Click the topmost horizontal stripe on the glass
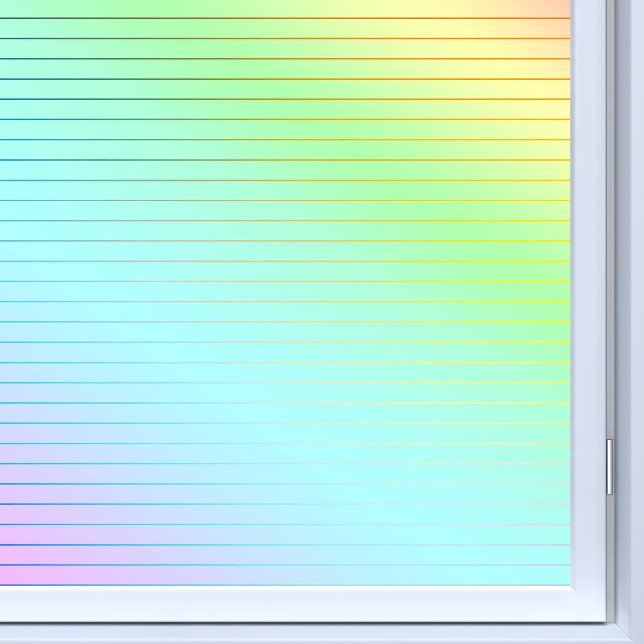The image size is (644, 644). pyautogui.click(x=282, y=18)
